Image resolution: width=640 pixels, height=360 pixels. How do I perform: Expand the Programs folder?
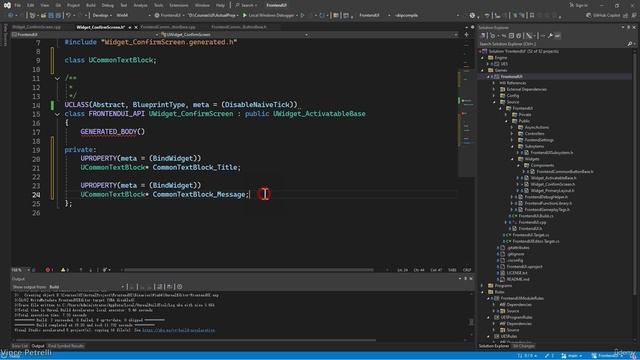coord(482,286)
